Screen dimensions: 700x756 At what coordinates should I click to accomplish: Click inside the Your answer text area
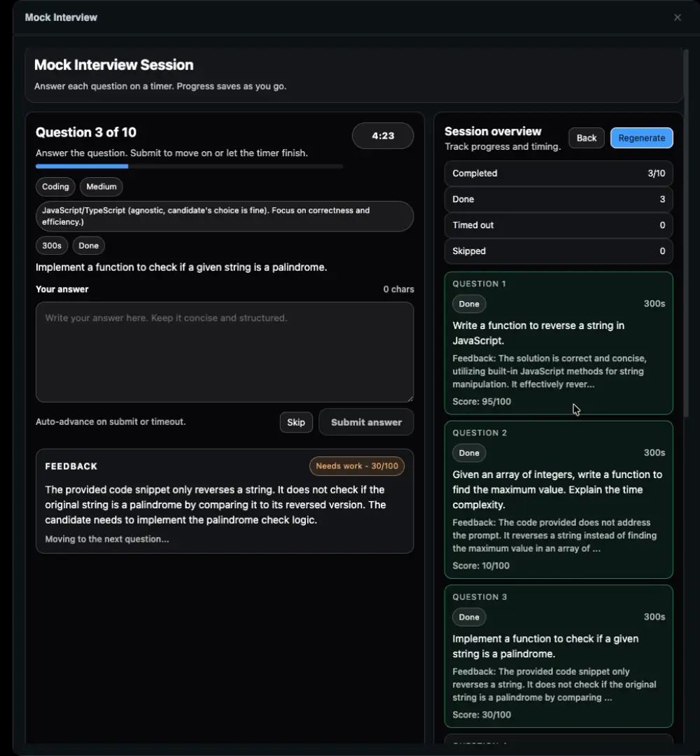[224, 351]
